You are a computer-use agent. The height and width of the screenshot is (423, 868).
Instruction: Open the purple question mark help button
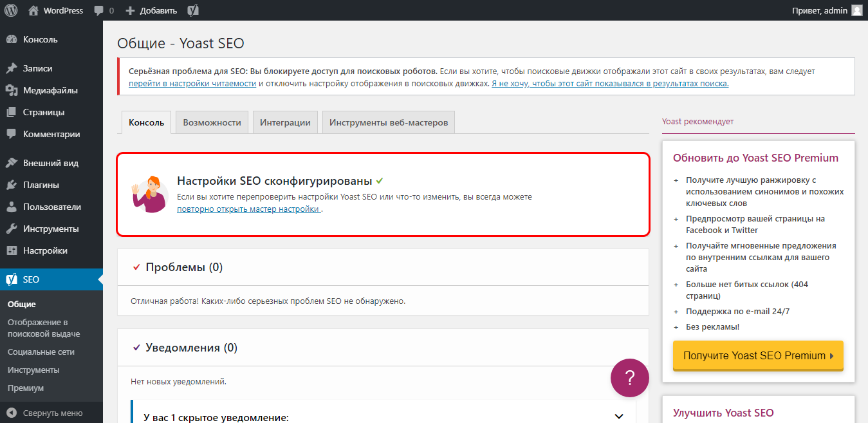(x=629, y=377)
